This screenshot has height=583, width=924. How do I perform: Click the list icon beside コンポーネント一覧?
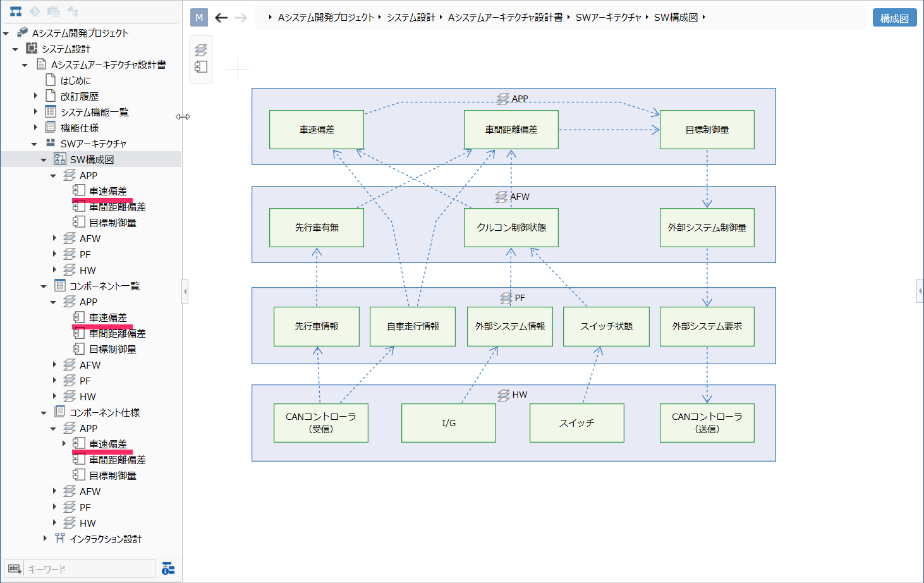pyautogui.click(x=60, y=285)
